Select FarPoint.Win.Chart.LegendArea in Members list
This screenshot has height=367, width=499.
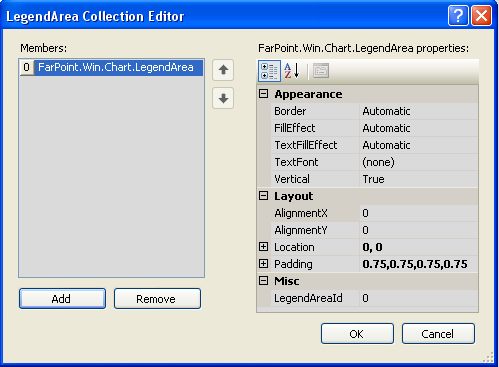[119, 67]
